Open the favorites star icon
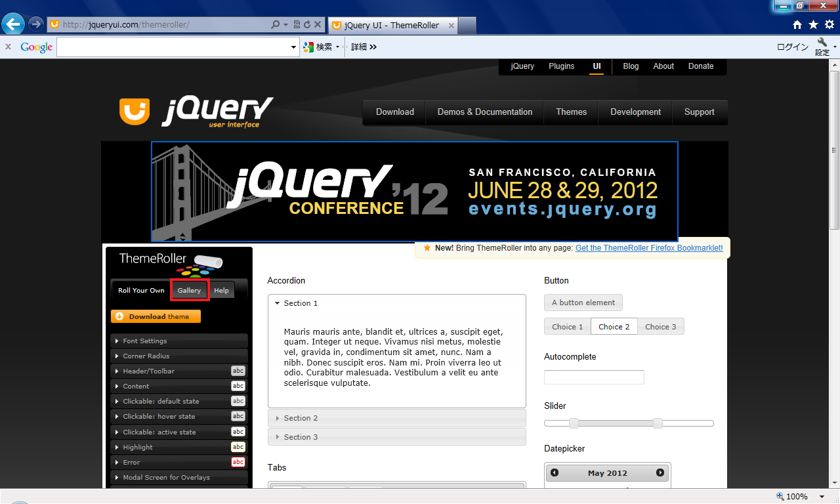Image resolution: width=840 pixels, height=504 pixels. point(814,25)
